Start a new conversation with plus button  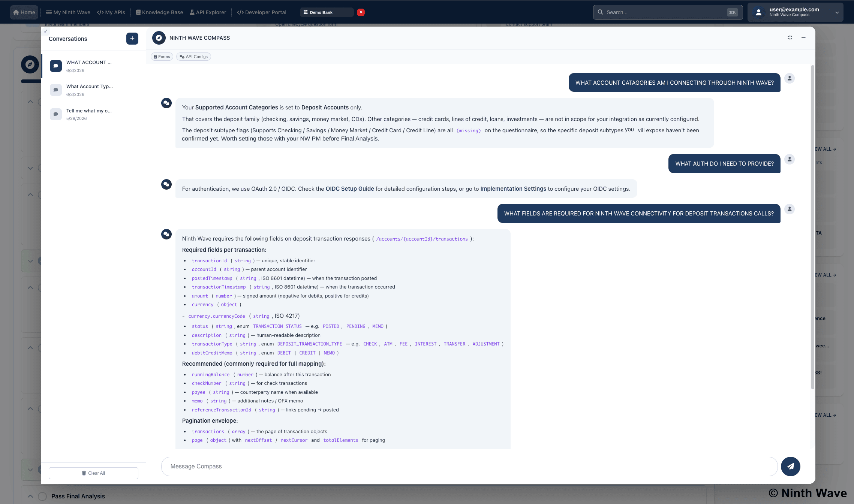(132, 39)
